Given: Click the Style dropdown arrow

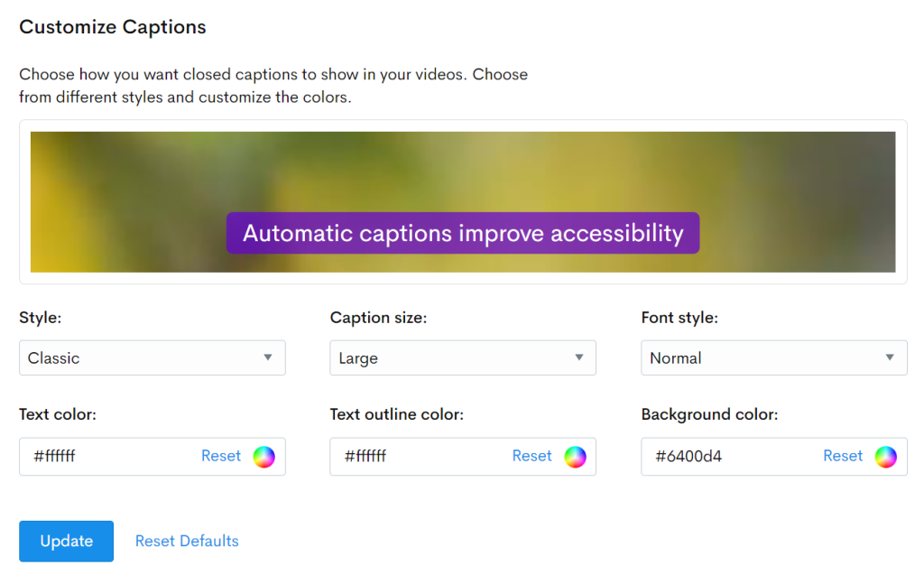Looking at the screenshot, I should pyautogui.click(x=268, y=357).
